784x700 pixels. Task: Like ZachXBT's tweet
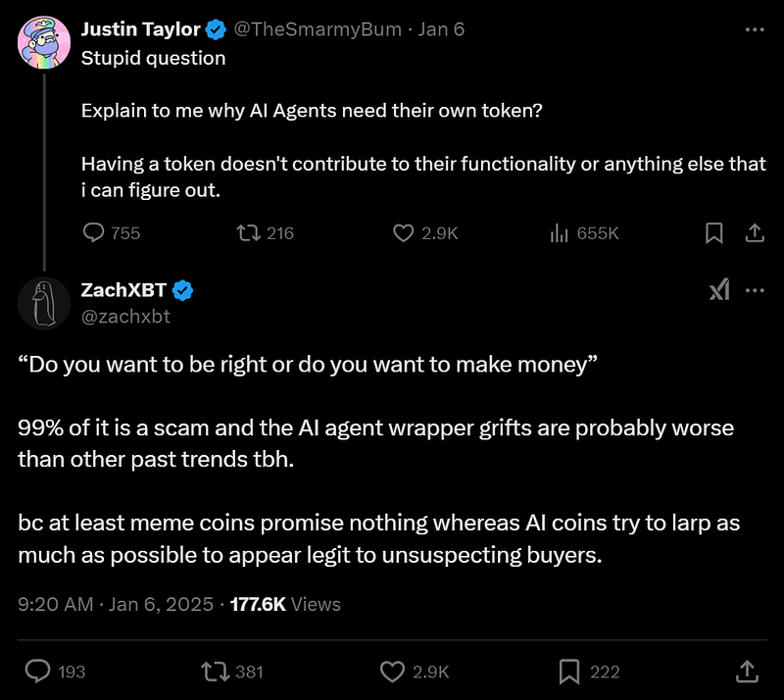[x=392, y=671]
